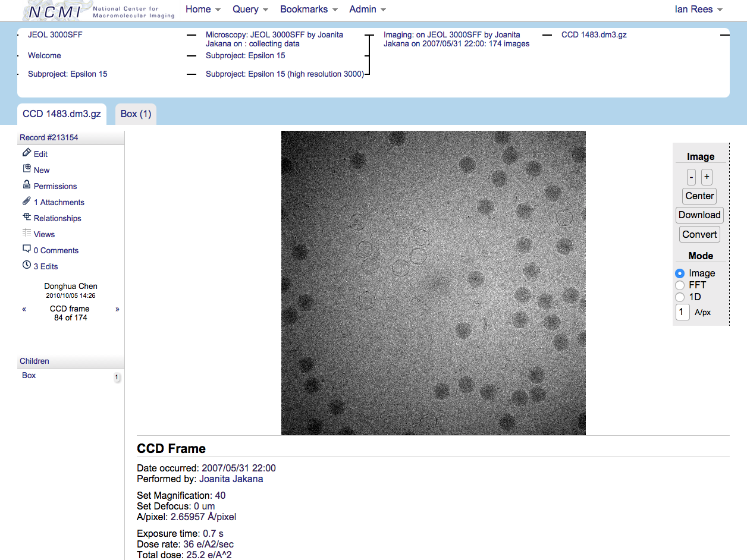Click the Joanita Jakana performer link
This screenshot has width=747, height=560.
(x=231, y=479)
